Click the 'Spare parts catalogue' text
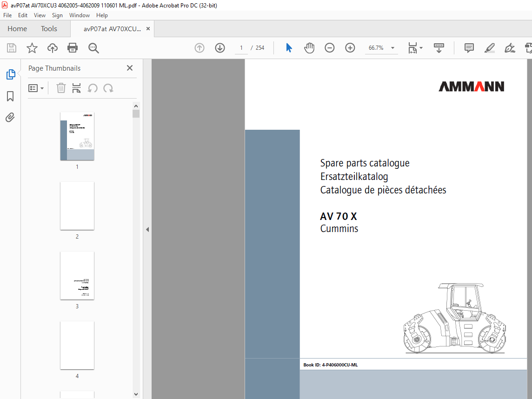 coord(365,163)
